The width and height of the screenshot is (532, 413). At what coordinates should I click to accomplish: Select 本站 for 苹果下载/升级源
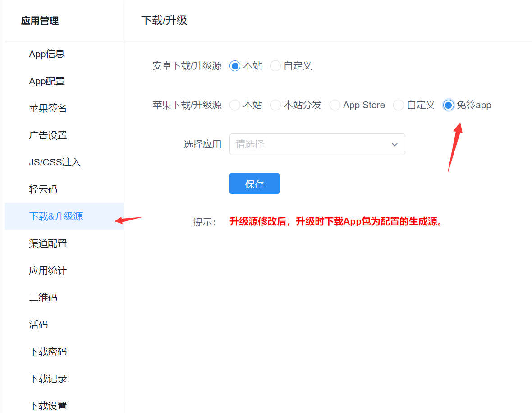tap(235, 105)
